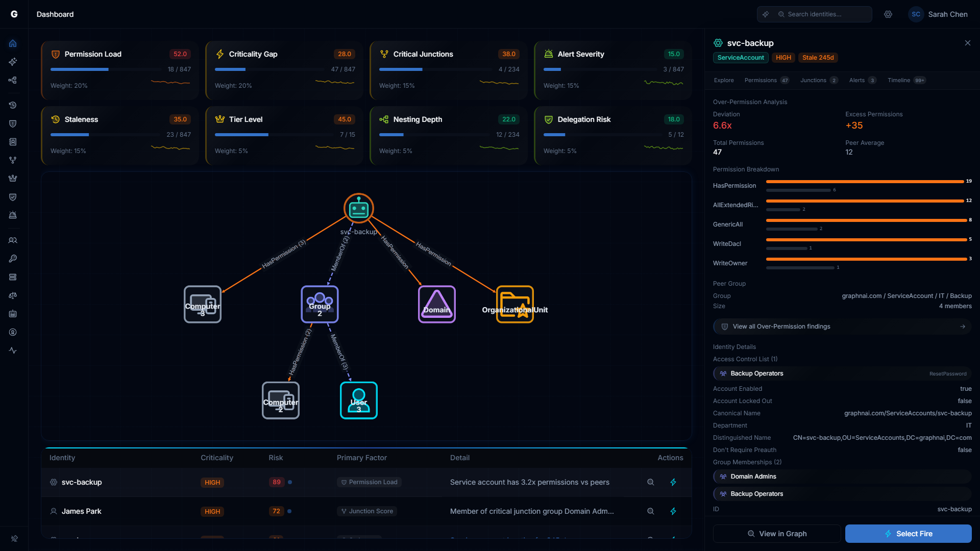Expand the Domain Admins group membership
The width and height of the screenshot is (980, 551).
[842, 477]
